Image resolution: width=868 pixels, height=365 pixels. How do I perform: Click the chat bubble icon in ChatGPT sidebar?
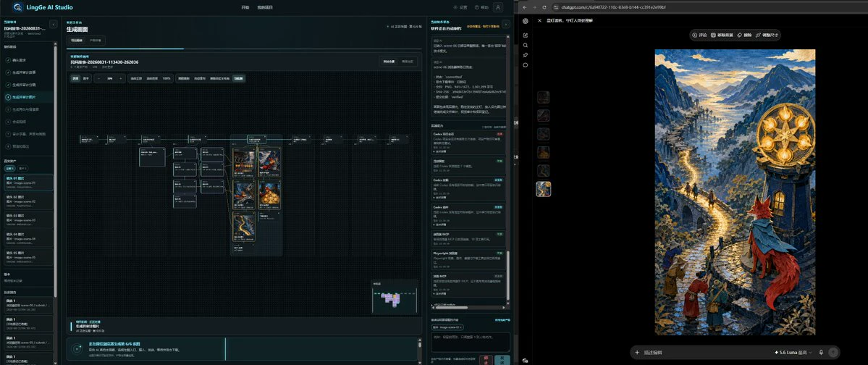[526, 64]
